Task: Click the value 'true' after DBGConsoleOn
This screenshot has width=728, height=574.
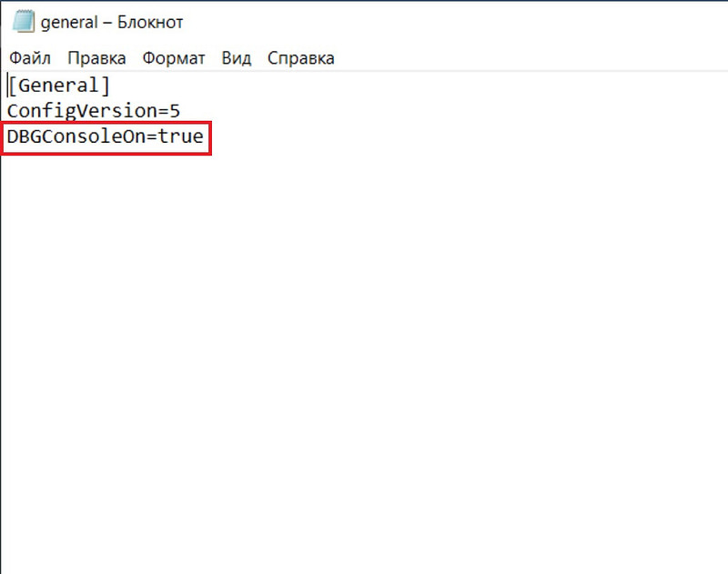Action: point(183,138)
